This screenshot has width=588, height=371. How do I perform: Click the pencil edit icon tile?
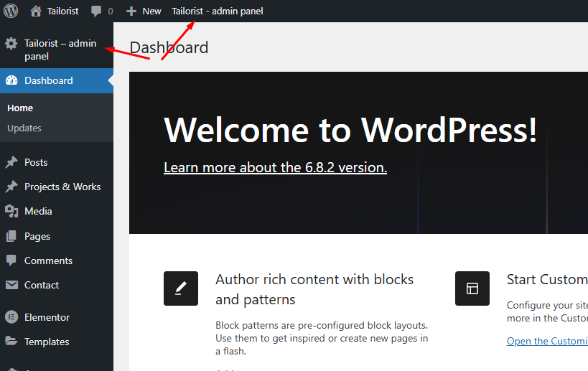coord(181,288)
